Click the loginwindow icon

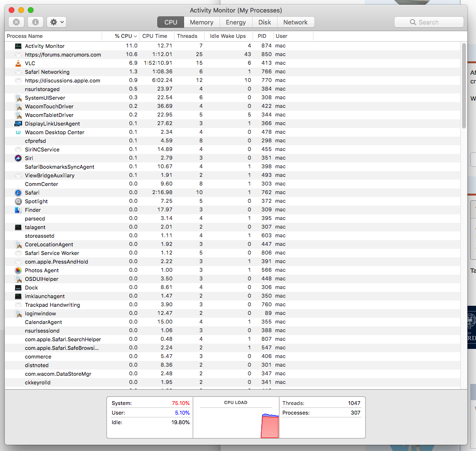(18, 313)
